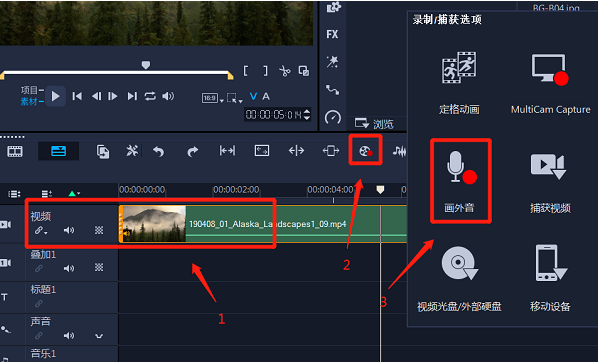Click the 音乐1 music track label
The width and height of the screenshot is (598, 362).
click(x=43, y=354)
